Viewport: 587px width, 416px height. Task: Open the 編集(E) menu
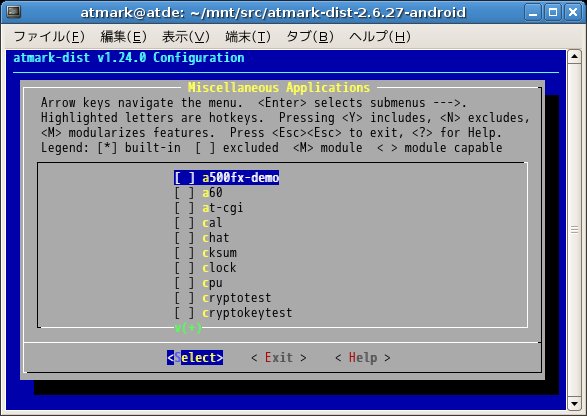(123, 37)
